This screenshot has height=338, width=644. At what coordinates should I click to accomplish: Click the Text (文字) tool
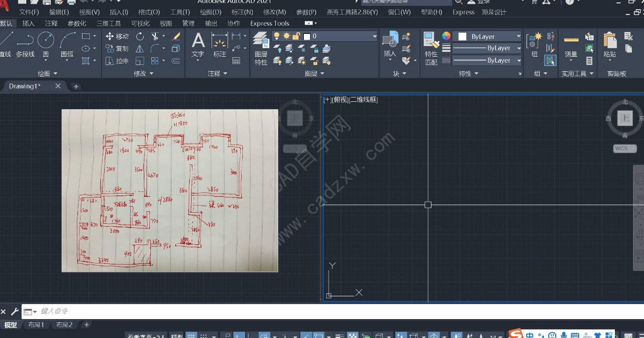pos(198,45)
